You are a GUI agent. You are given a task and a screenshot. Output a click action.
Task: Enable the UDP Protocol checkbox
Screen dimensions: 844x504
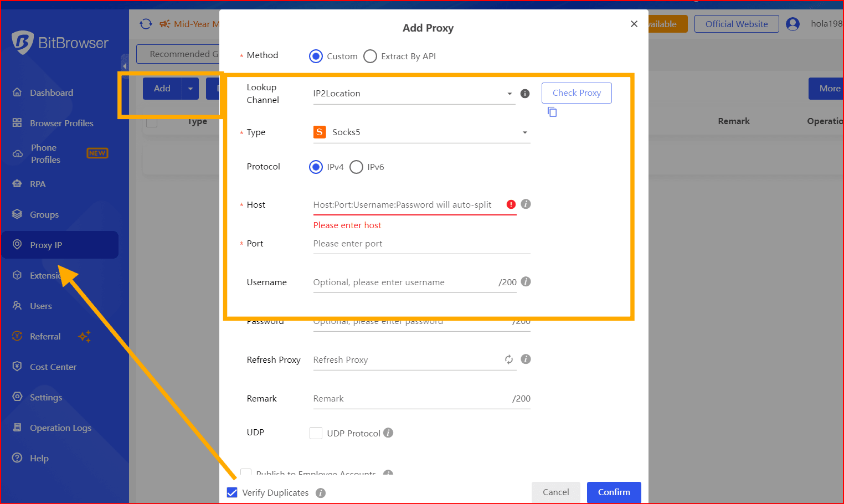(316, 433)
